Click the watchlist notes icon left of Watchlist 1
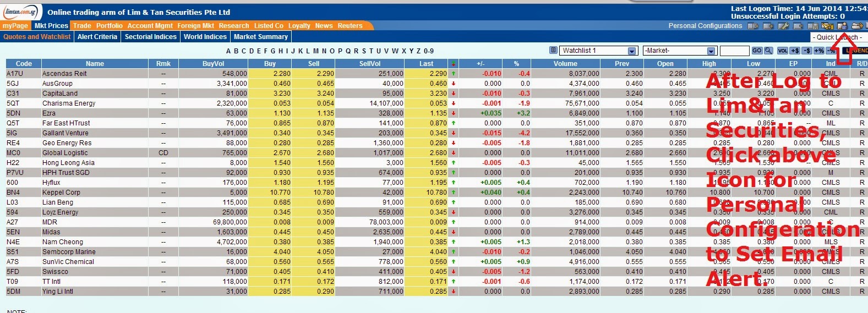 [x=554, y=50]
